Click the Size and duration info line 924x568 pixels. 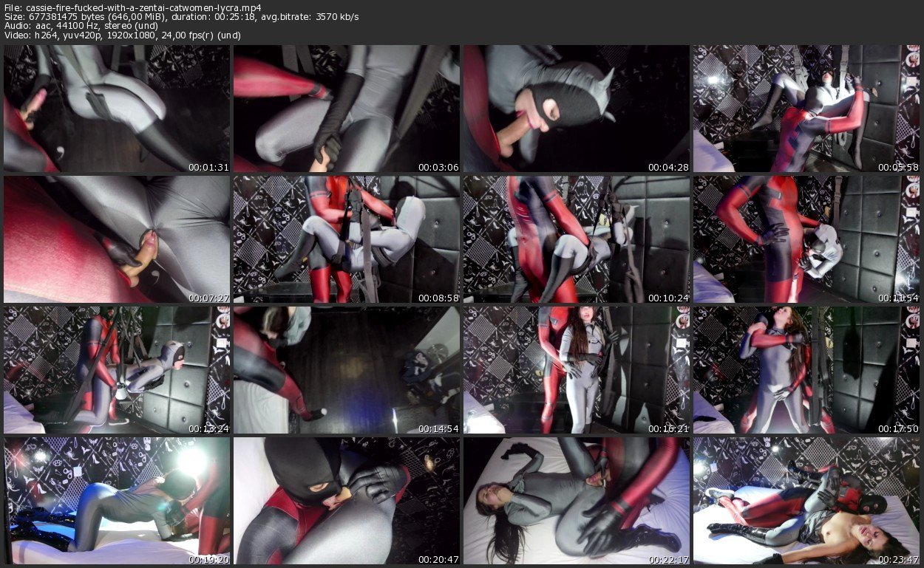pyautogui.click(x=181, y=17)
